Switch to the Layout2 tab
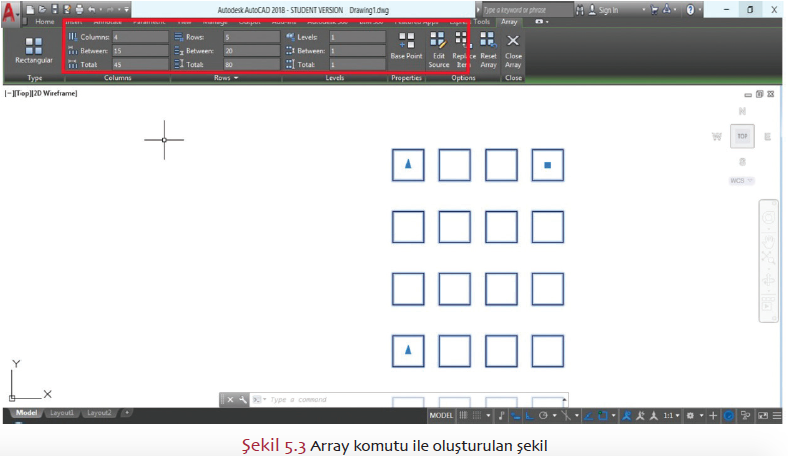Screen dimensions: 788x456 [99, 413]
